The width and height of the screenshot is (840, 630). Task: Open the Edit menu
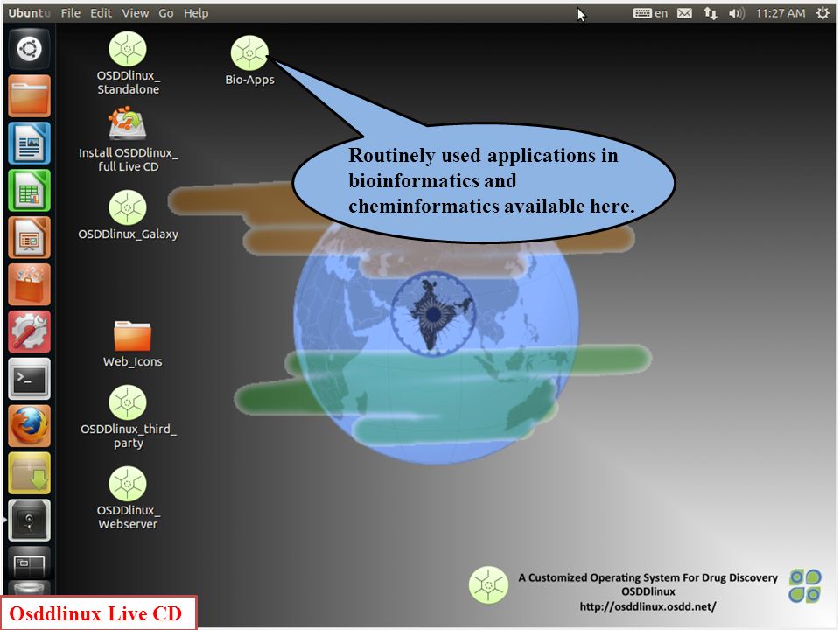[x=101, y=13]
